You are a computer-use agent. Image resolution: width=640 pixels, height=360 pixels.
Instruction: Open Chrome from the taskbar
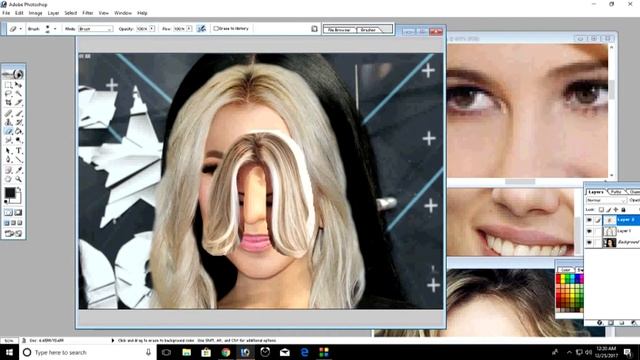point(225,352)
